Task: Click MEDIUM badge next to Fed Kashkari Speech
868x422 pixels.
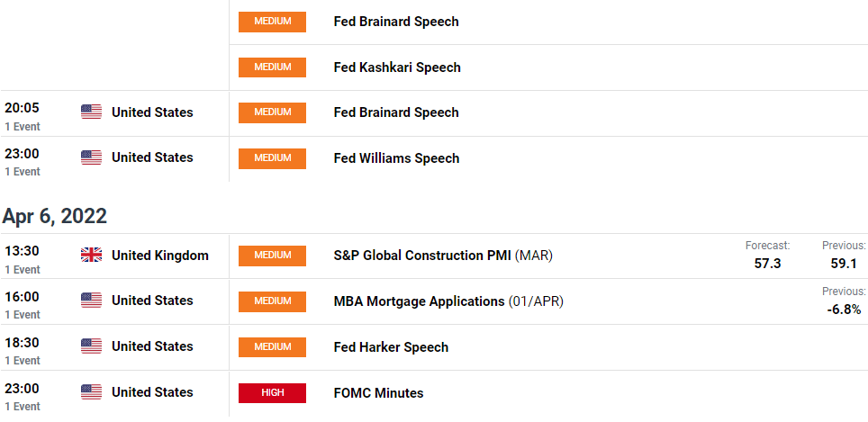Action: pos(272,67)
